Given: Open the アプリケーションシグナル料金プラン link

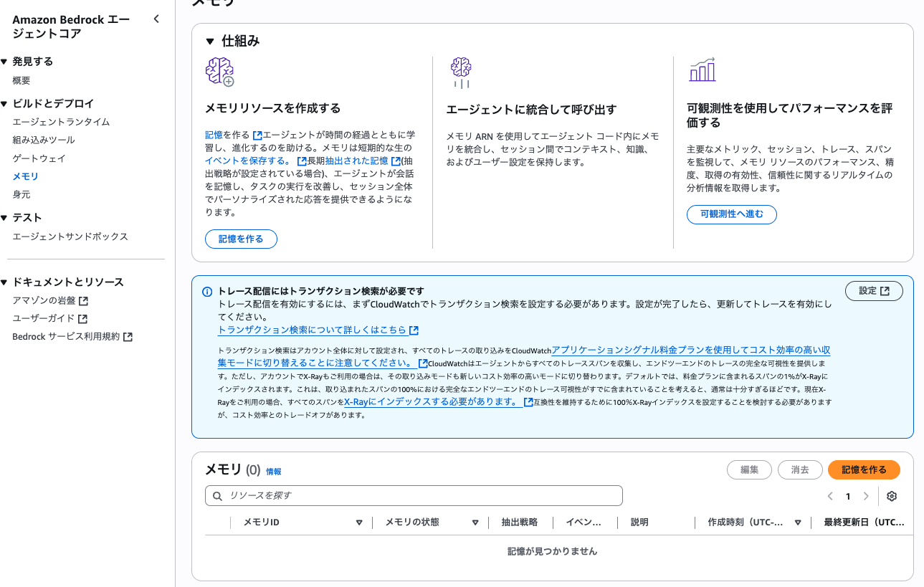Looking at the screenshot, I should pyautogui.click(x=524, y=356).
